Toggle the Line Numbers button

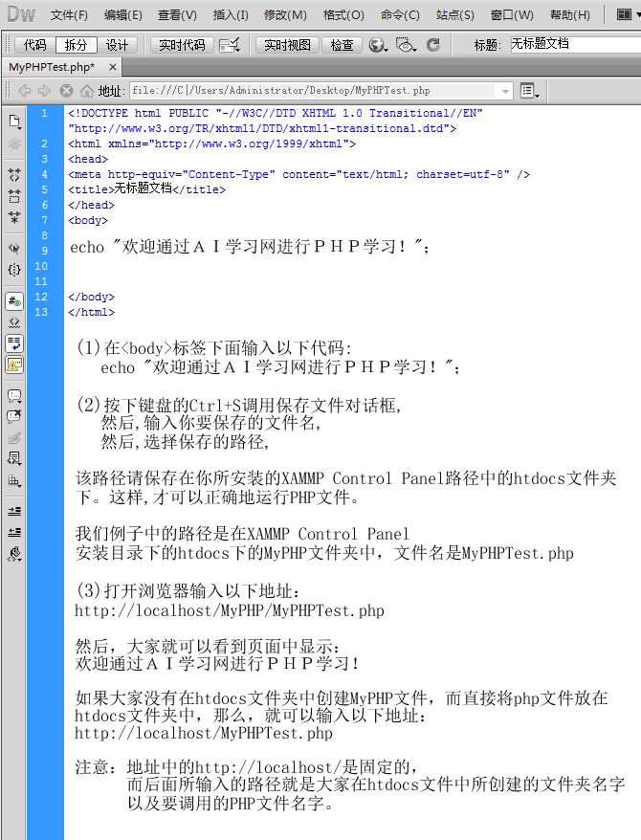[14, 300]
